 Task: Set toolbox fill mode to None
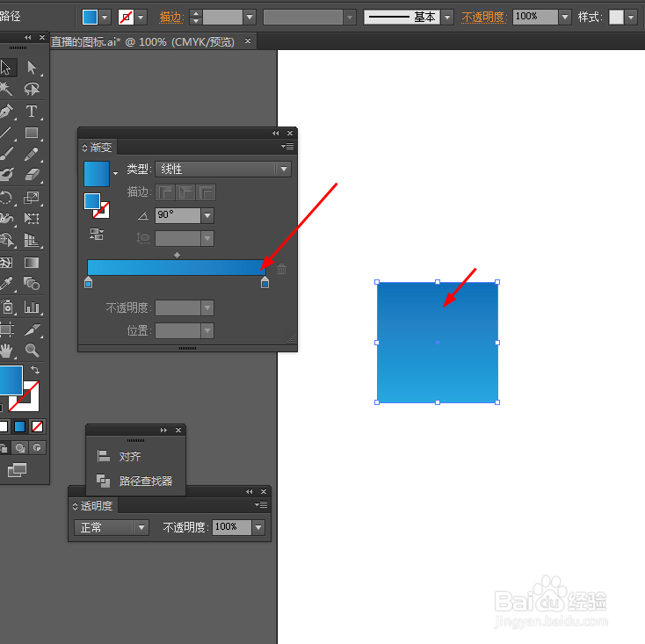[x=37, y=426]
